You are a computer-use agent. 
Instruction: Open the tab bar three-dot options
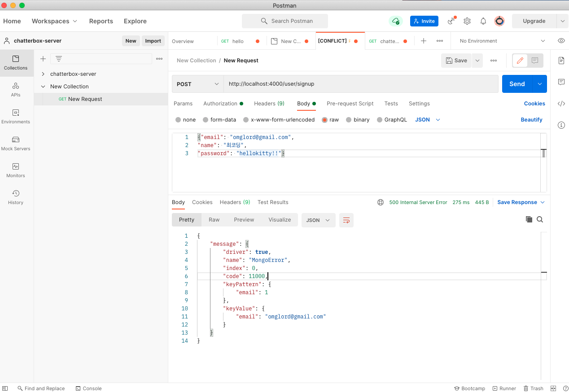click(x=440, y=41)
